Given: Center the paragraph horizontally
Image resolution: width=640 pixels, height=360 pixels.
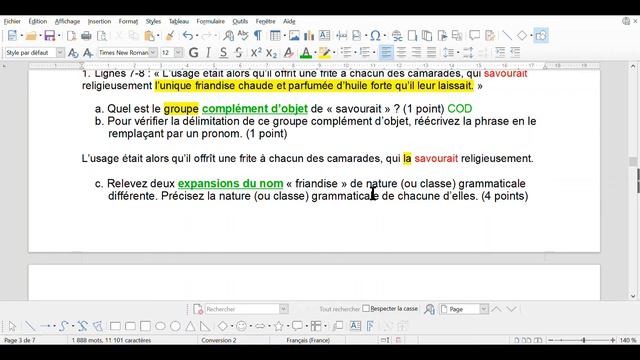Looking at the screenshot, I should point(401,53).
